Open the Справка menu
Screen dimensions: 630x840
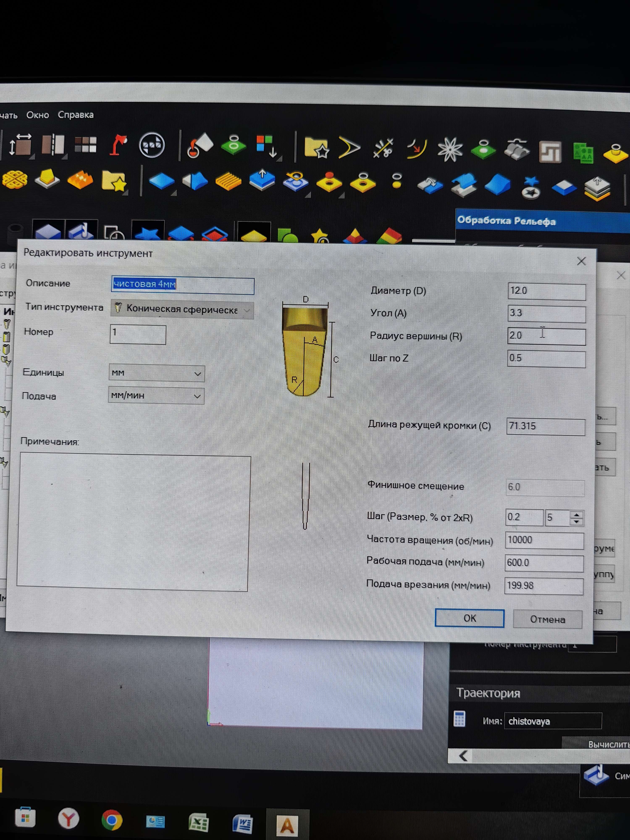click(76, 115)
